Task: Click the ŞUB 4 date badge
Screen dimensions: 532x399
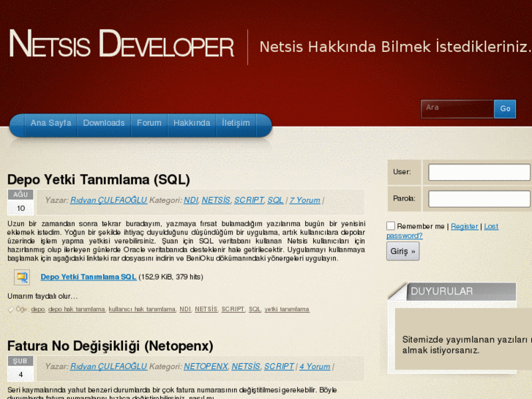Action: 20,368
